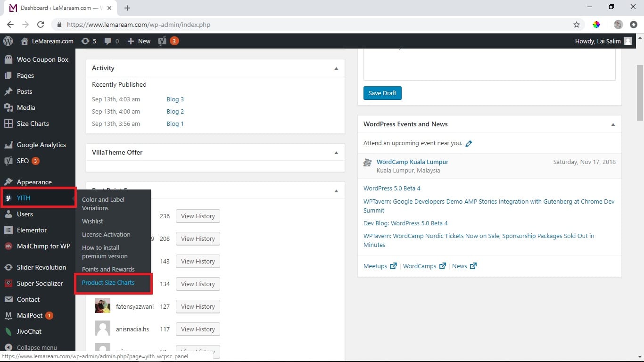
Task: Open Yoast SEO icon in admin bar
Action: tap(162, 41)
